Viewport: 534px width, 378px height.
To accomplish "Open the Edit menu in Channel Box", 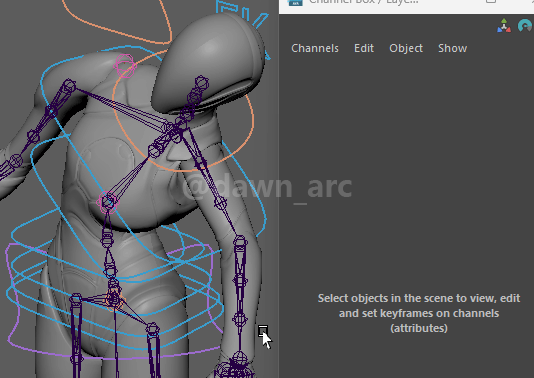I will pyautogui.click(x=364, y=48).
